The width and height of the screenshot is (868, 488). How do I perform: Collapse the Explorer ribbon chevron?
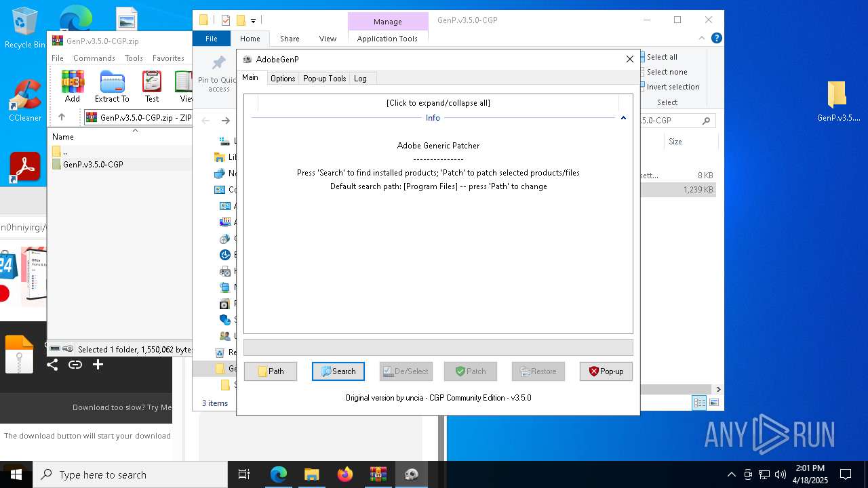click(x=703, y=39)
